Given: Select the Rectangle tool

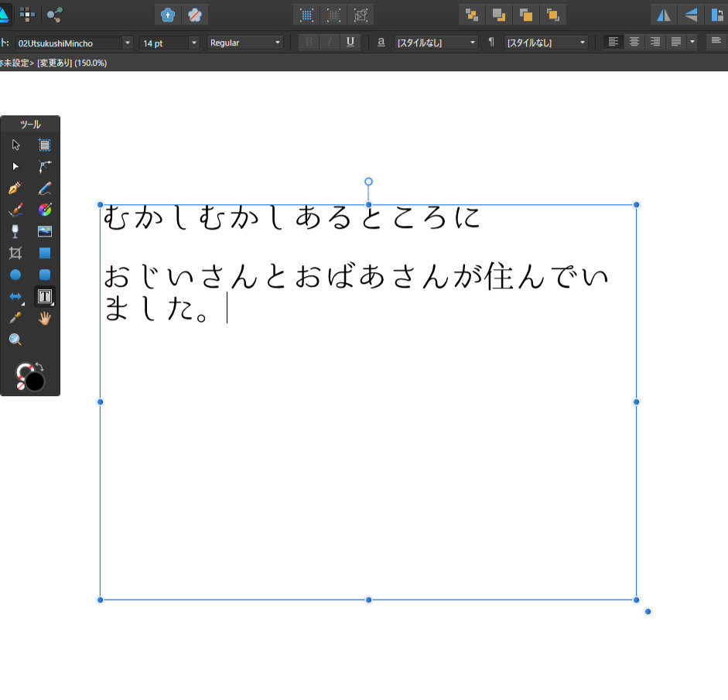Looking at the screenshot, I should tap(45, 253).
